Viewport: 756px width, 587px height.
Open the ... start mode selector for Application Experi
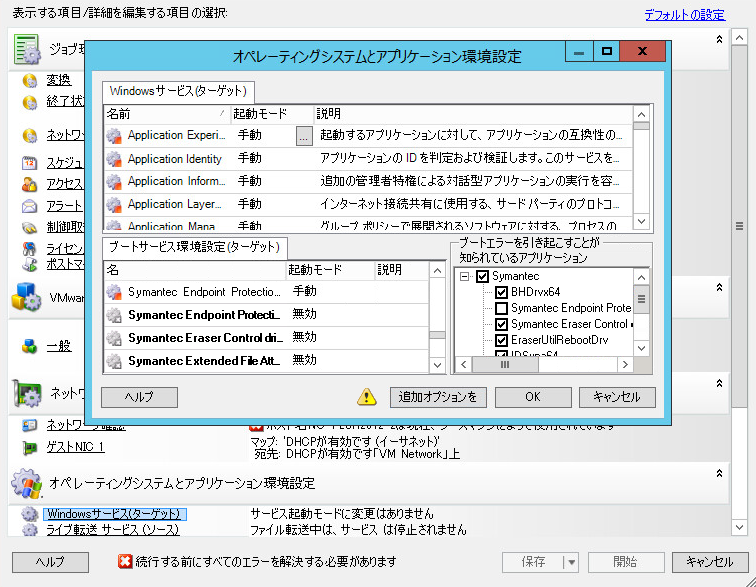point(304,136)
